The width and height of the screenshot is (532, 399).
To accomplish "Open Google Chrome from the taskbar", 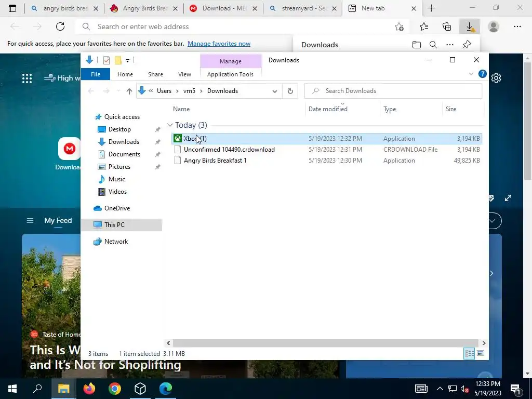I will (115, 389).
